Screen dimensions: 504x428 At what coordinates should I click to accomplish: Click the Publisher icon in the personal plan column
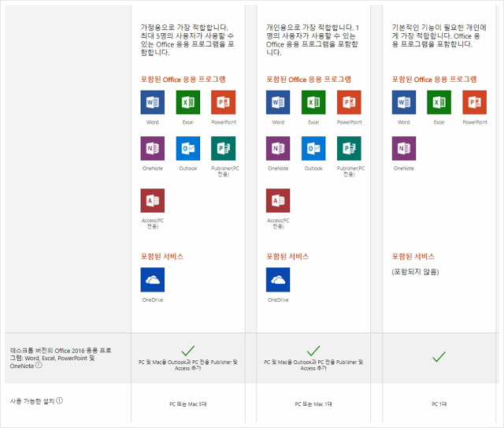(x=349, y=148)
